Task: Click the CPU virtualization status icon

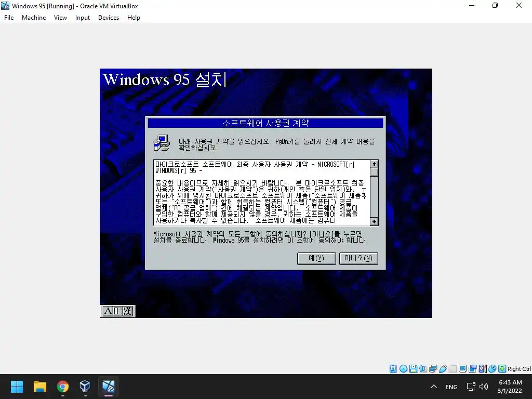Action: tap(483, 369)
